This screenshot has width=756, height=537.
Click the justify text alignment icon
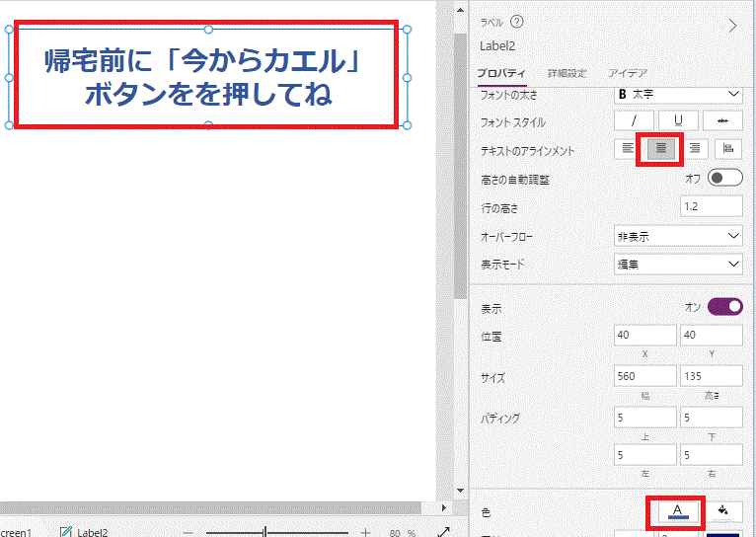(x=728, y=149)
